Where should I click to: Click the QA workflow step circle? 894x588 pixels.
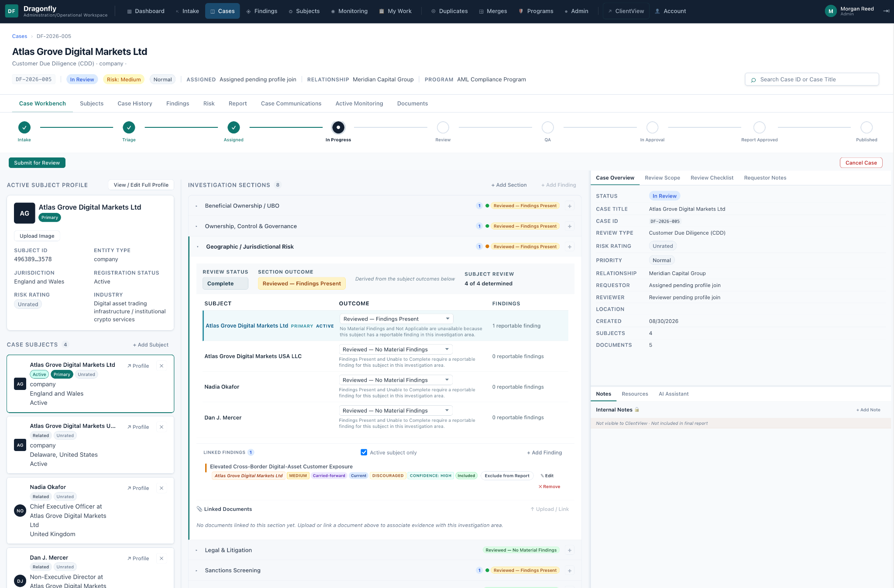[547, 127]
